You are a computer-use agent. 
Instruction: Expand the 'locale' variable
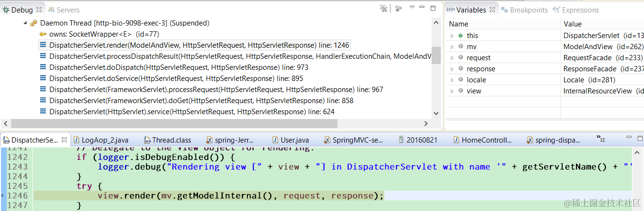coord(452,80)
